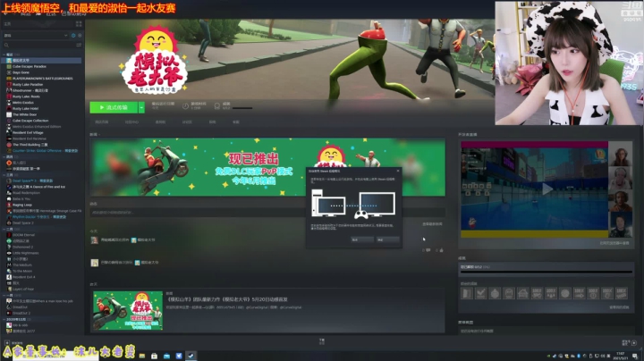Play the broadcast video preview
Screen dimensions: 644x361
pos(547,189)
